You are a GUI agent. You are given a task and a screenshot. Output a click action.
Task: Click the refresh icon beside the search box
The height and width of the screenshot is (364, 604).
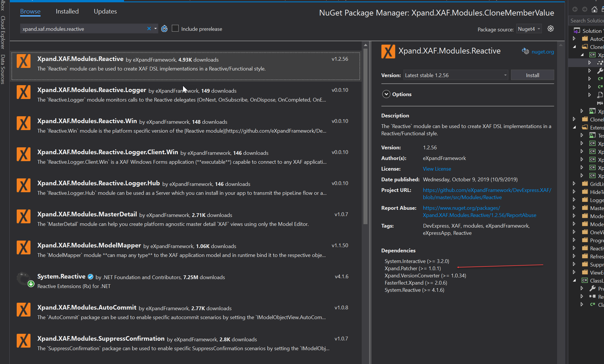click(x=164, y=28)
